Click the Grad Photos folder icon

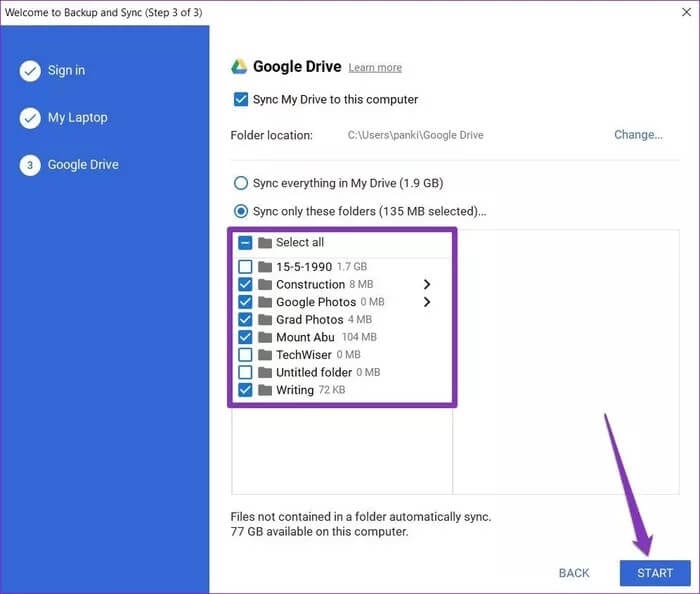[x=265, y=320]
